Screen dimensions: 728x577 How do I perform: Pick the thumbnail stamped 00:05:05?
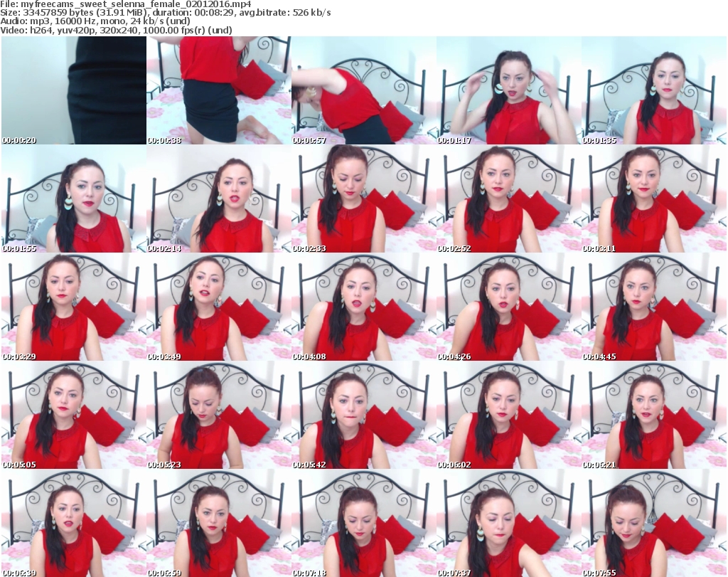point(74,415)
